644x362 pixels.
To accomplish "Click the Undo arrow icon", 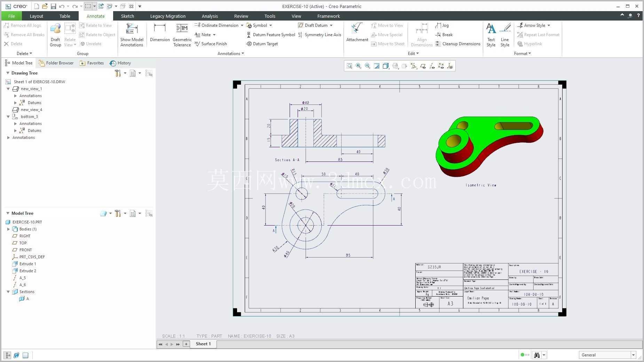I will pyautogui.click(x=62, y=6).
